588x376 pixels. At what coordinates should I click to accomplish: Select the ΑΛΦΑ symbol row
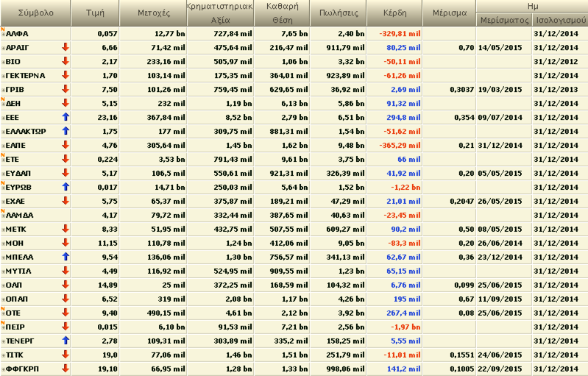point(294,34)
